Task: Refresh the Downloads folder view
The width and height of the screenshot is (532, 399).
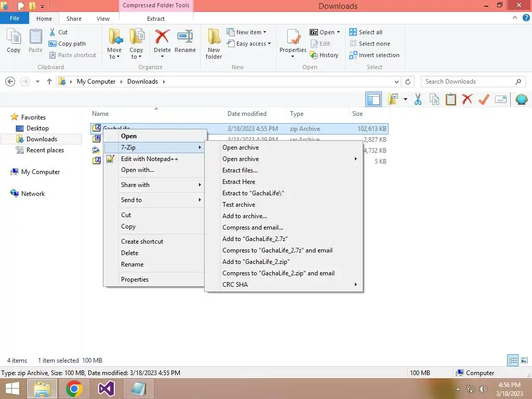Action: (x=408, y=82)
